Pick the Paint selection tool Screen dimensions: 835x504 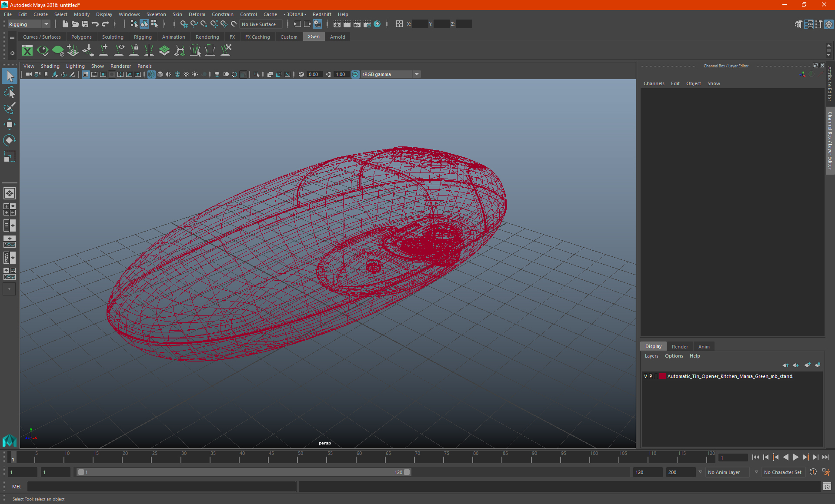pyautogui.click(x=10, y=108)
